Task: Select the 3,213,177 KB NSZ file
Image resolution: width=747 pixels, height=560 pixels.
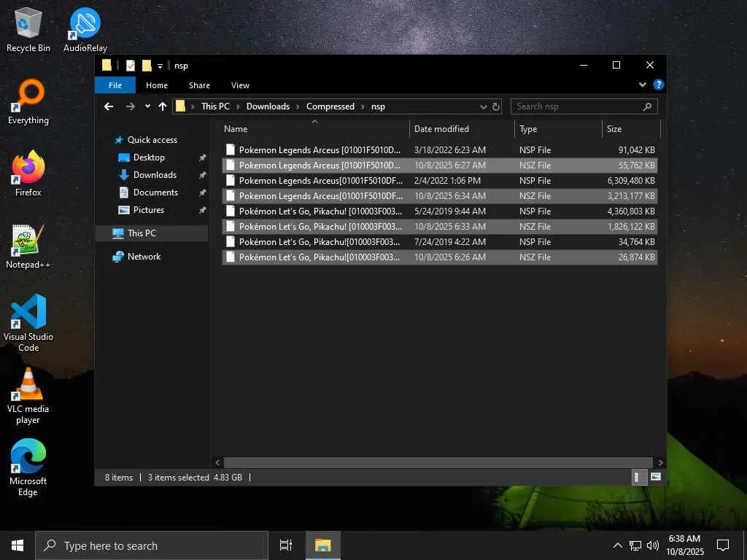Action: click(x=440, y=195)
